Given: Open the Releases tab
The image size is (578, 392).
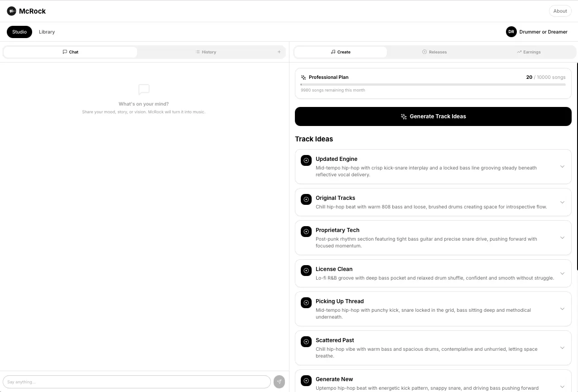Looking at the screenshot, I should (434, 52).
